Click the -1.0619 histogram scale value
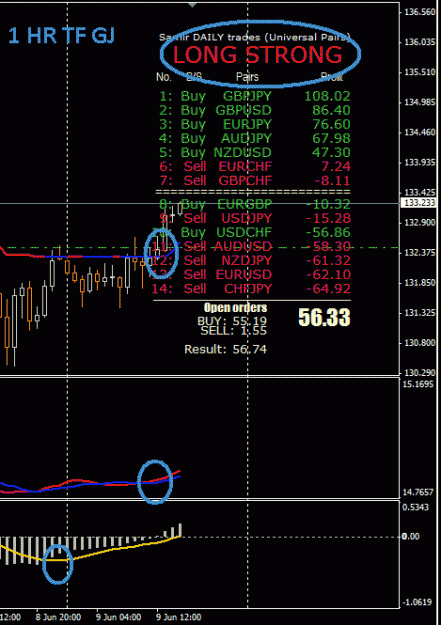This screenshot has width=441, height=625. [x=416, y=602]
